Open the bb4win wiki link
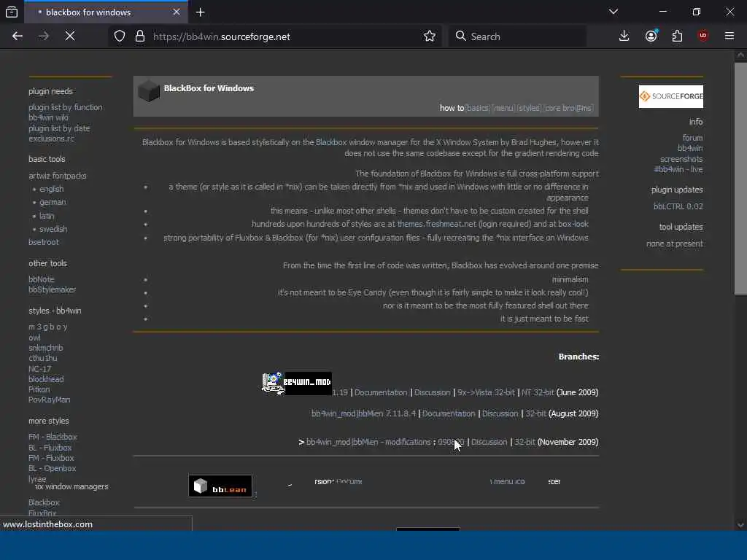 coord(48,117)
